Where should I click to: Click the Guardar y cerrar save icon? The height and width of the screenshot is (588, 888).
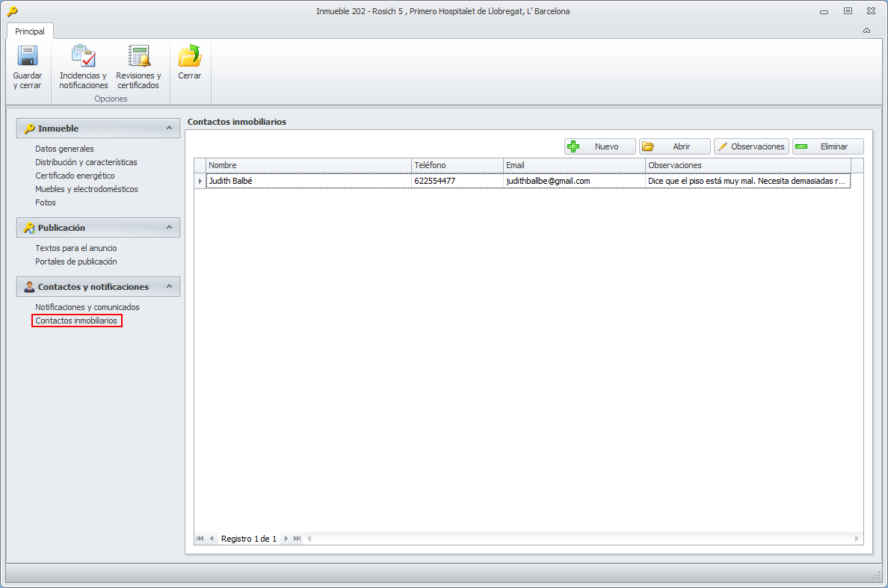coord(27,55)
